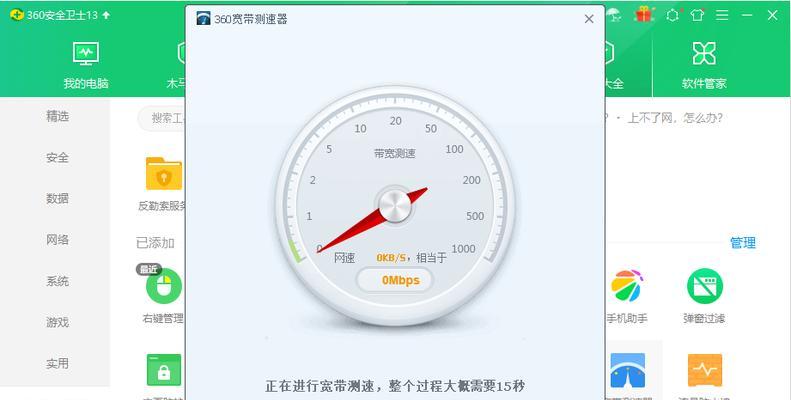Screen dimensions: 791x400
Task: Open the 反勒索服务 folder icon
Action: pos(164,174)
